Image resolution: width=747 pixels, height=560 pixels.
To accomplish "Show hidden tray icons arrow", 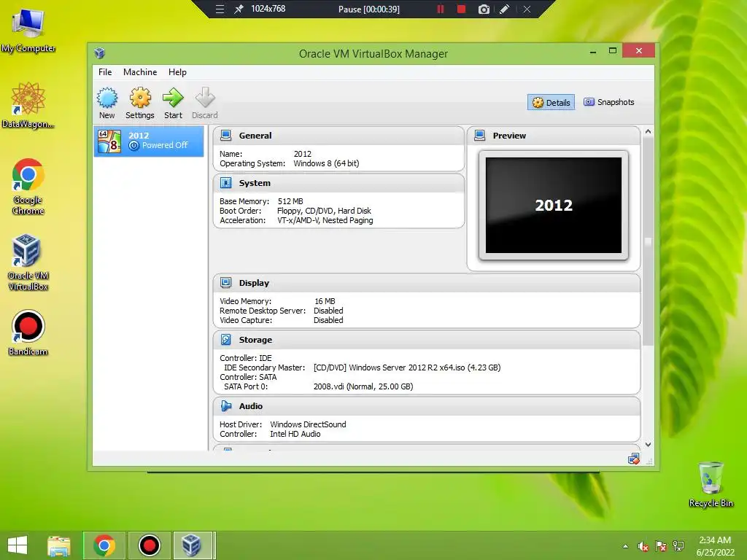I will coord(625,546).
